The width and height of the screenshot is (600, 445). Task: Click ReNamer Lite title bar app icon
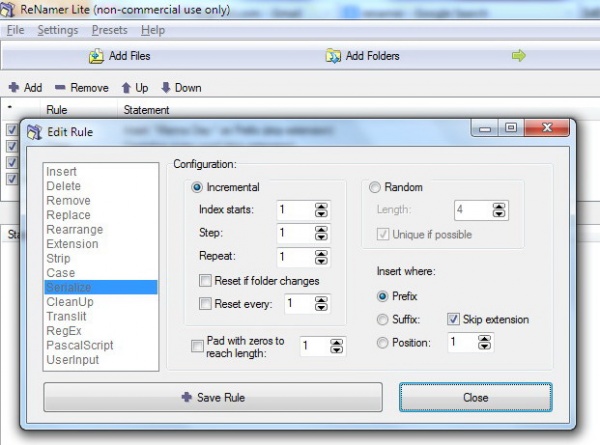point(8,9)
